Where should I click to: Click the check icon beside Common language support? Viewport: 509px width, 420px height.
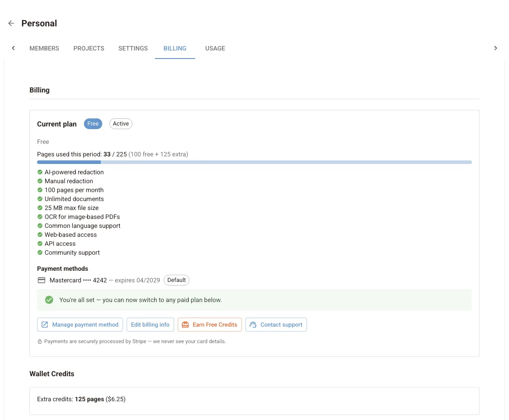[x=40, y=226]
